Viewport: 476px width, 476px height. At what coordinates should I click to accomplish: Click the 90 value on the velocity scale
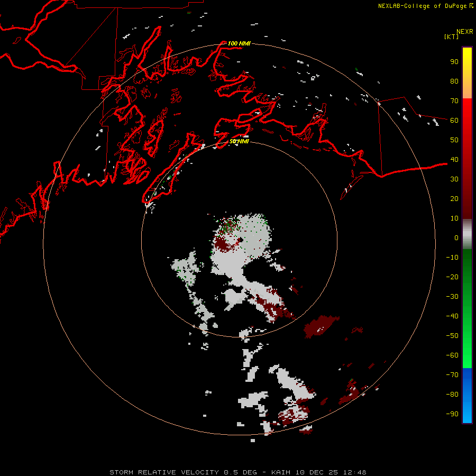[454, 62]
